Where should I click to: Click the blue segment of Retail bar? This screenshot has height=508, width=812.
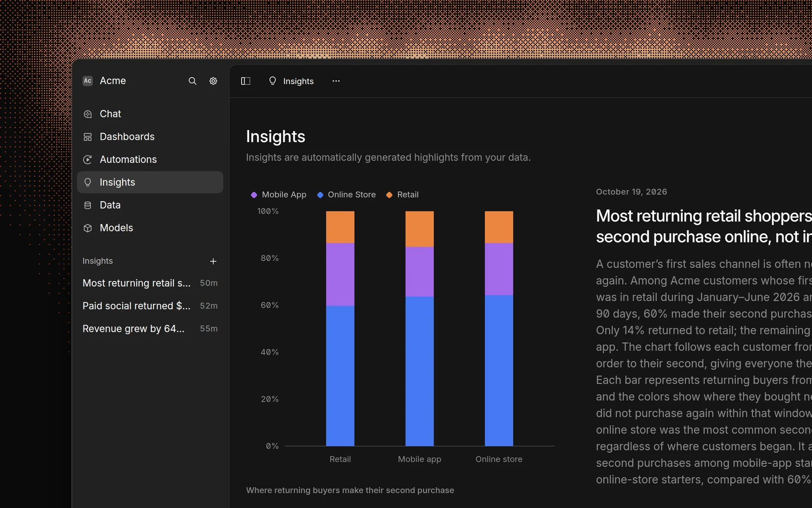pyautogui.click(x=340, y=376)
